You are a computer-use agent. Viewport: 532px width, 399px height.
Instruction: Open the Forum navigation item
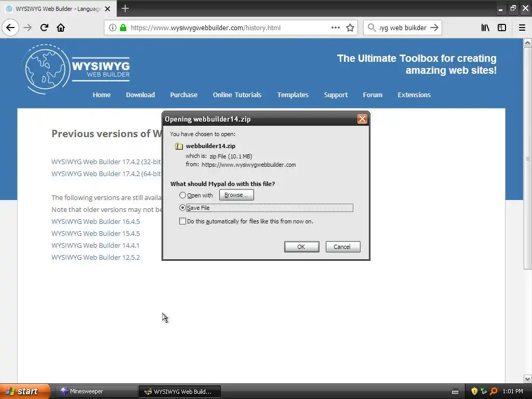pos(373,95)
